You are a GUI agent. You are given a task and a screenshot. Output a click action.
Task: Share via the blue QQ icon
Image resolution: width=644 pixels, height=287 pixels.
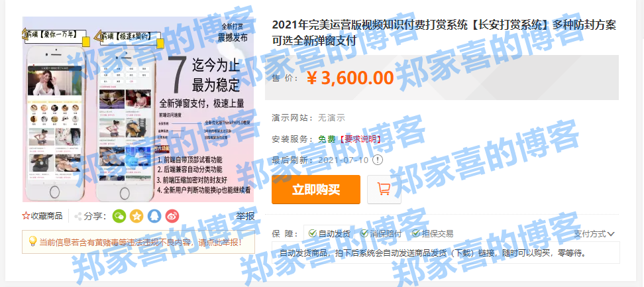154,216
